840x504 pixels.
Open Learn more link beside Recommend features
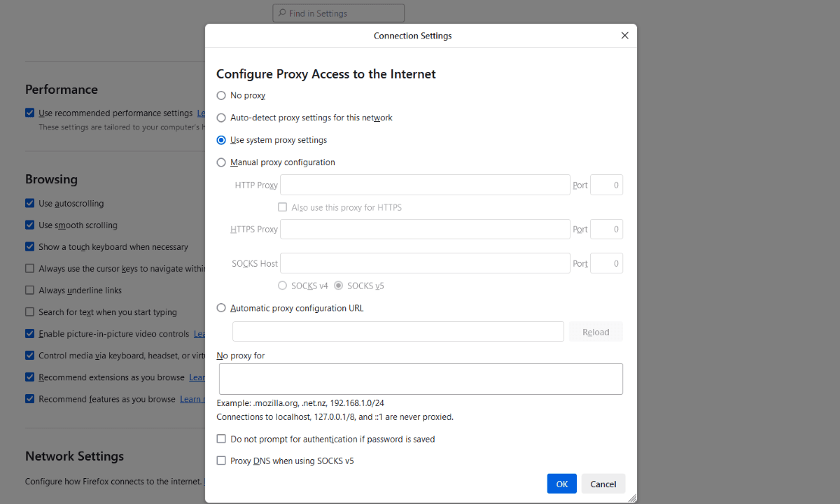click(x=192, y=399)
